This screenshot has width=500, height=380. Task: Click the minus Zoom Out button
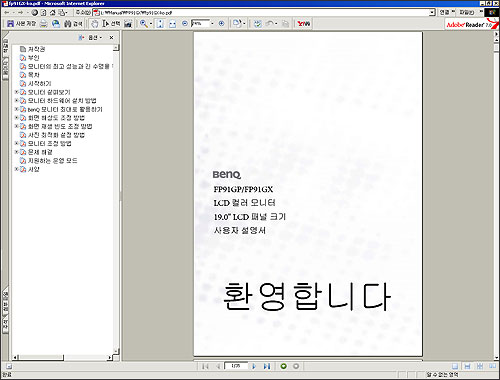point(185,24)
